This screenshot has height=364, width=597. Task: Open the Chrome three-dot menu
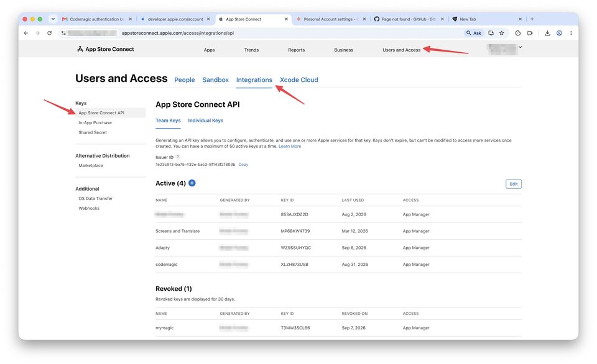(x=571, y=33)
